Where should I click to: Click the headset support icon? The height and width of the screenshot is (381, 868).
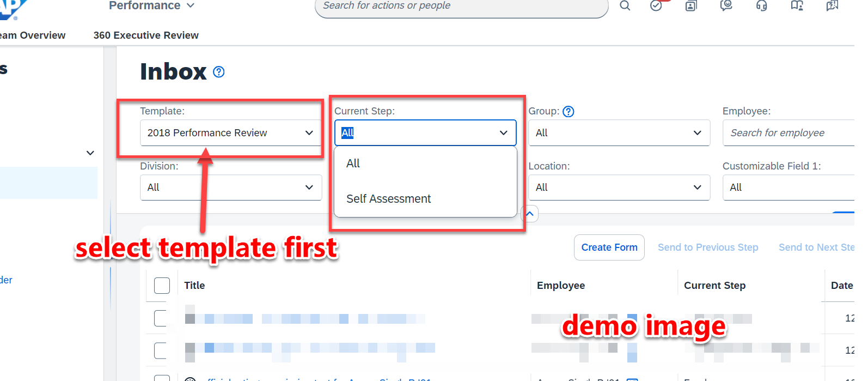(762, 6)
